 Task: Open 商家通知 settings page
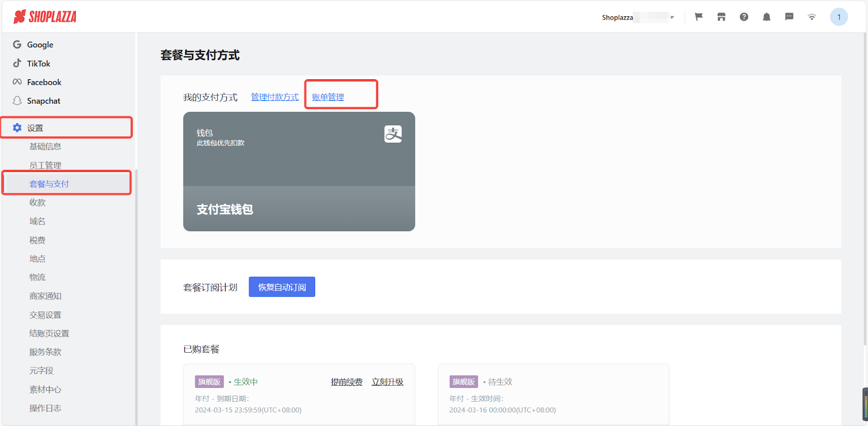click(45, 296)
